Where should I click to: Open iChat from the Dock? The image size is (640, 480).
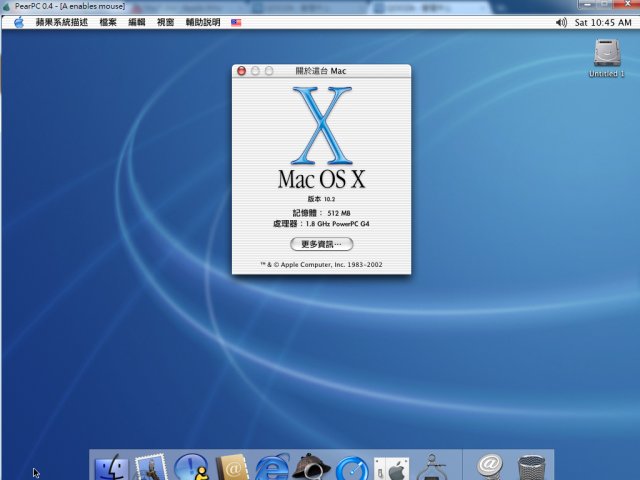(x=191, y=467)
